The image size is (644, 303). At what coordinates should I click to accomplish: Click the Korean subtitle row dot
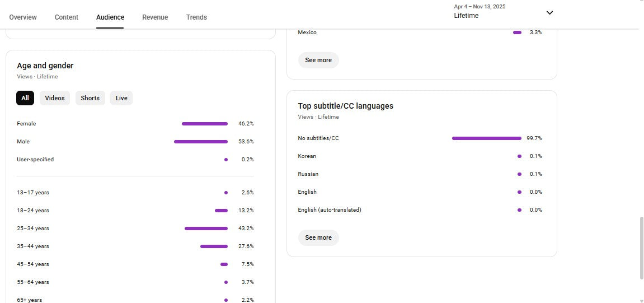coord(519,156)
